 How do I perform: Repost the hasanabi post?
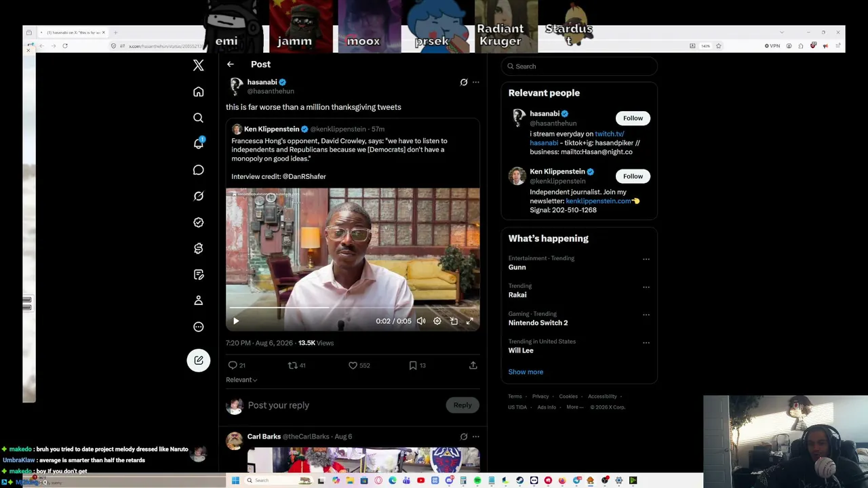pyautogui.click(x=293, y=365)
